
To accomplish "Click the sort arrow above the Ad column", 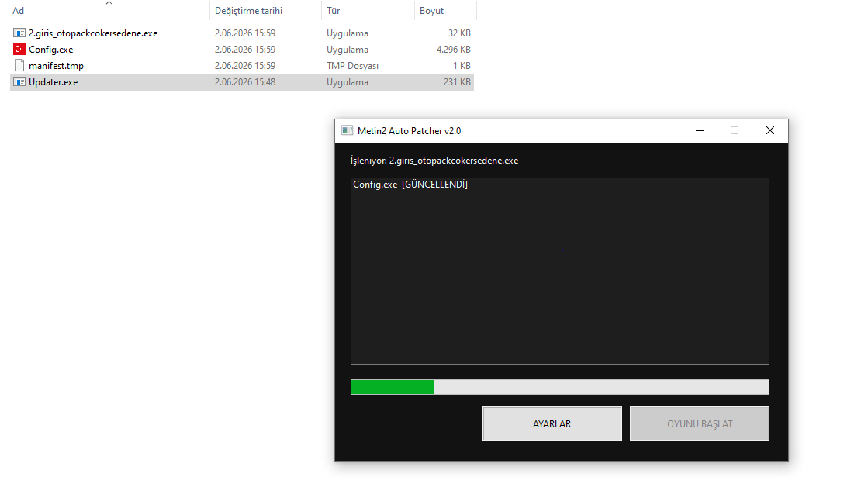I will 109,3.
